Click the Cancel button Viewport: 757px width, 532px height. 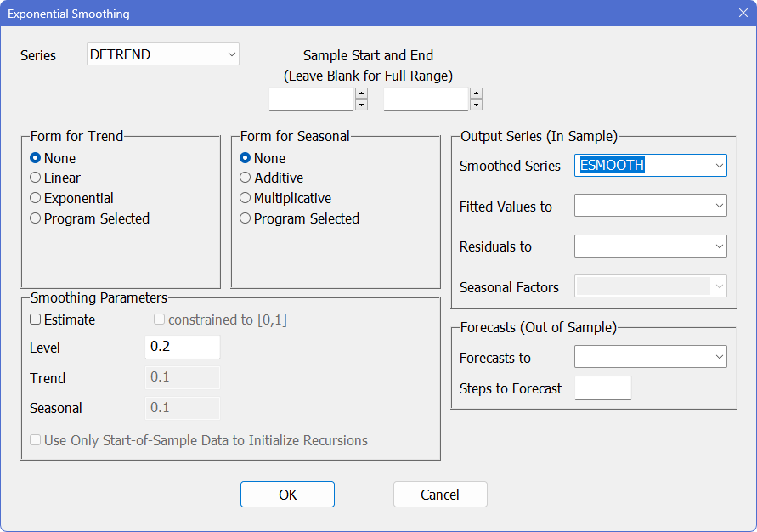click(440, 495)
